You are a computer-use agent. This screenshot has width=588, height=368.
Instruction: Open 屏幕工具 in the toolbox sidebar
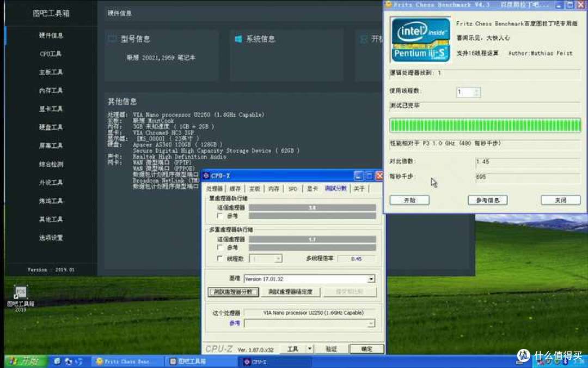[51, 146]
